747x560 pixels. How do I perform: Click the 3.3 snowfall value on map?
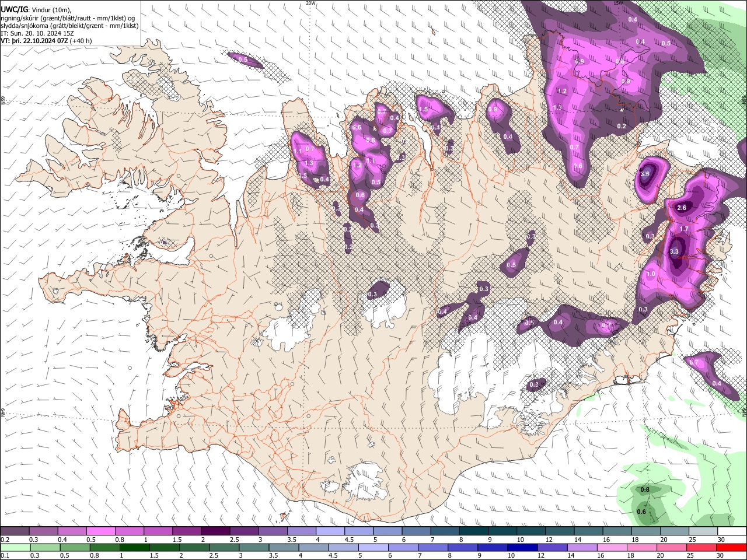click(x=674, y=251)
